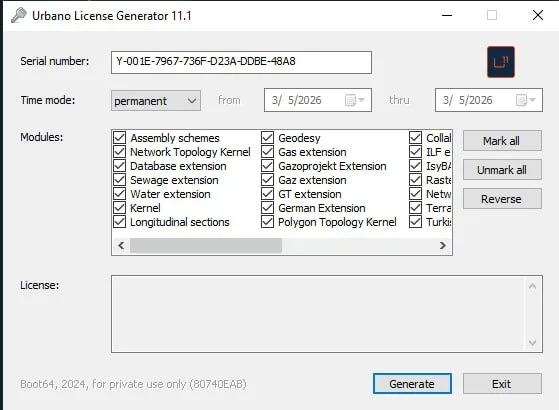Click the modules horizontal scrollbar thumb
This screenshot has width=559, height=410.
pyautogui.click(x=206, y=246)
